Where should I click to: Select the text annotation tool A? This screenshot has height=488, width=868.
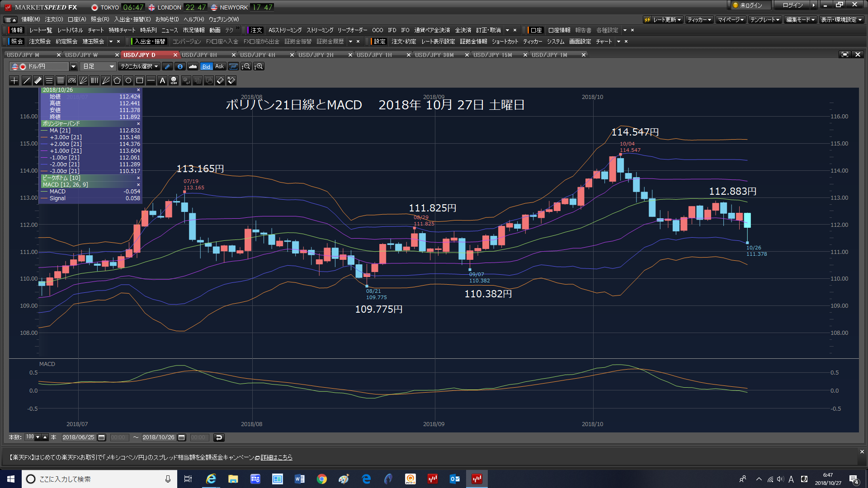coord(162,80)
